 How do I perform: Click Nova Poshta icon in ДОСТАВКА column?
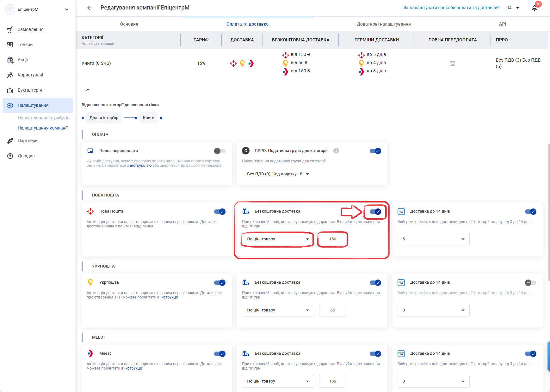[233, 63]
